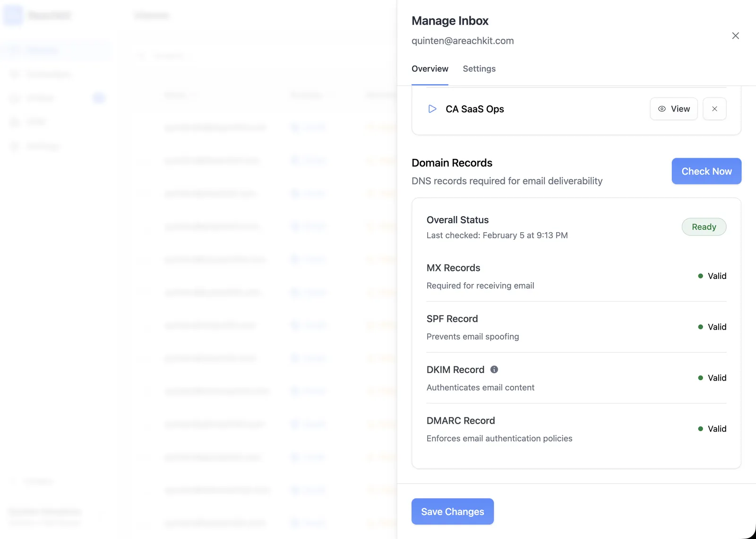Image resolution: width=756 pixels, height=539 pixels.
Task: Click Check Now for domain records
Action: tap(706, 171)
